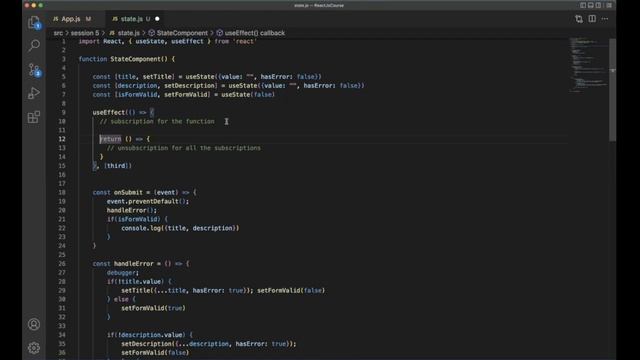The image size is (640, 360).
Task: Open the Manage gear menu
Action: [34, 348]
